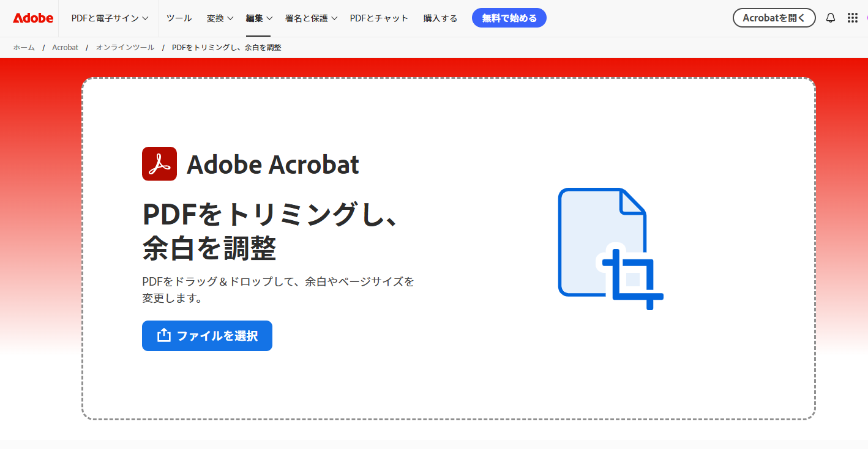Go to Acrobat breadcrumb link

tap(65, 47)
